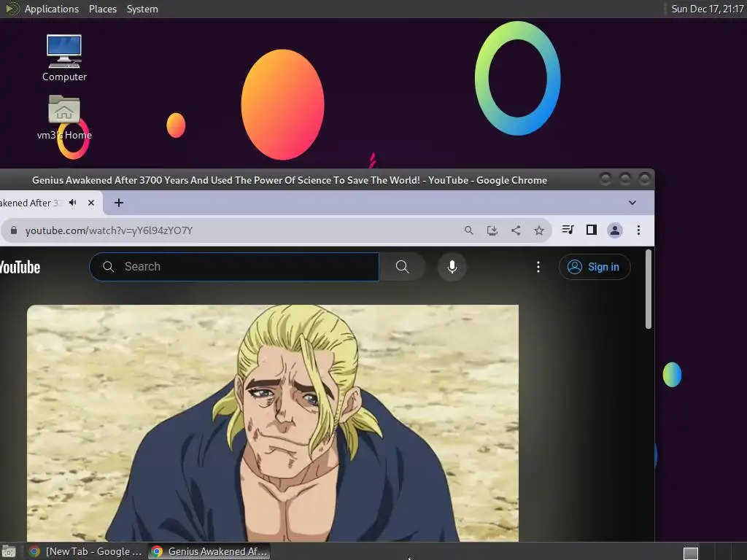This screenshot has height=560, width=747.
Task: Open Chrome profile avatar
Action: point(615,230)
